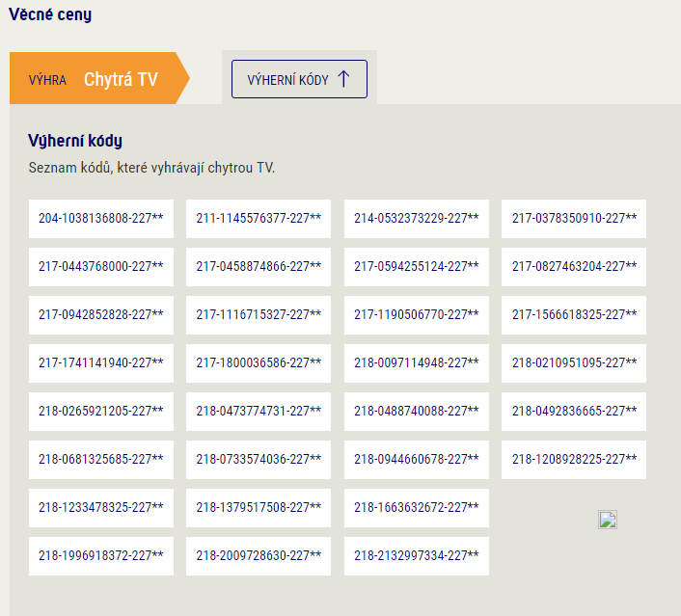
Task: Select code 218-1379517508-227**
Action: (x=259, y=508)
